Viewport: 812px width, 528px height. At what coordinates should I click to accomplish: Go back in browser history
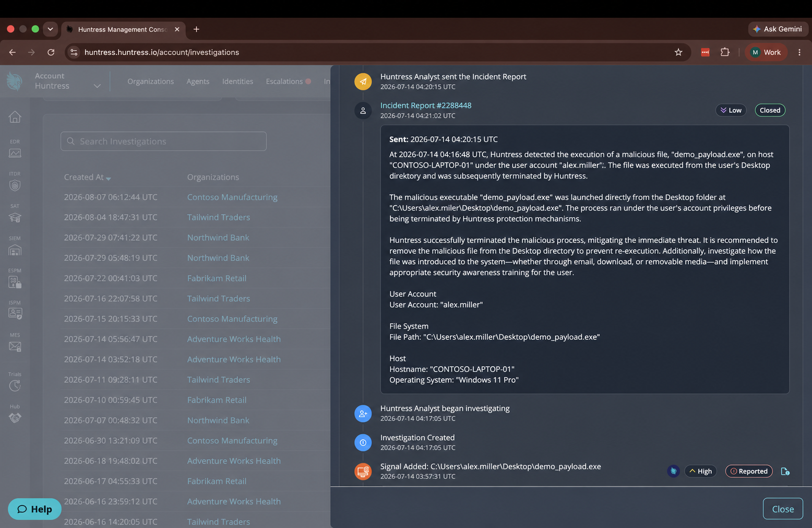(x=13, y=52)
